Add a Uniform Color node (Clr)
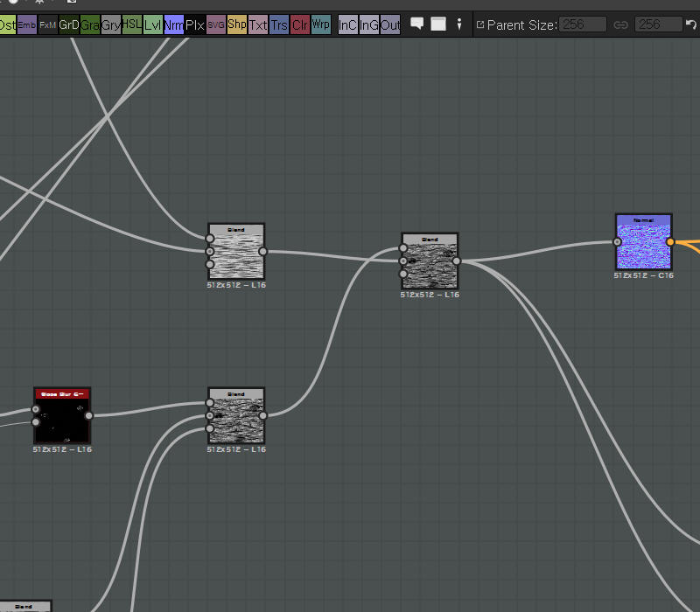The width and height of the screenshot is (700, 612). point(300,24)
